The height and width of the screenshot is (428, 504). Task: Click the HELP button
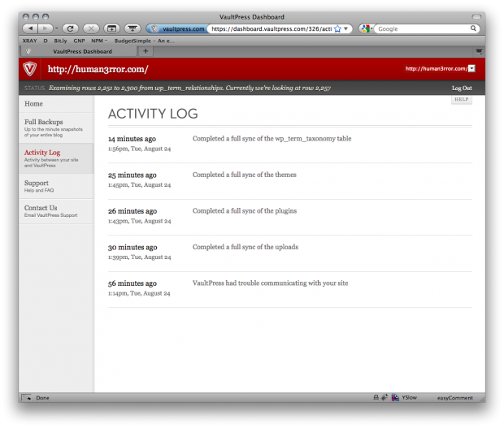461,99
